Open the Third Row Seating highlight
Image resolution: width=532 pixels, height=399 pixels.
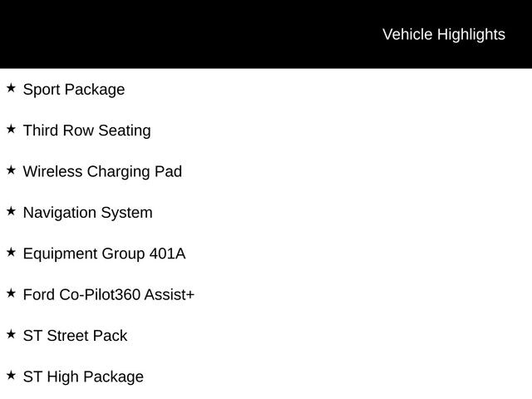pyautogui.click(x=86, y=131)
